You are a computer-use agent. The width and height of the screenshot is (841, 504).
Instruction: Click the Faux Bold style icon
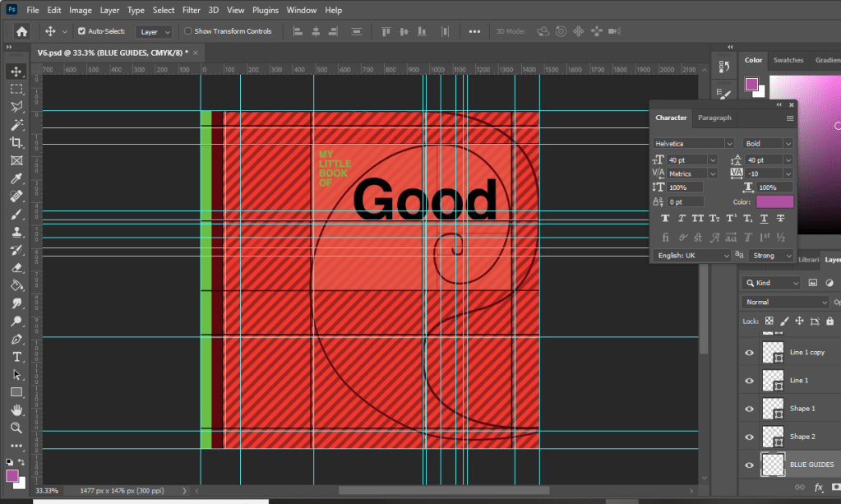tap(663, 219)
